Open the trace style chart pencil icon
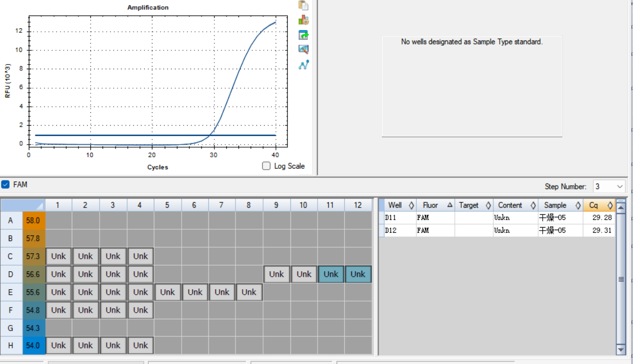Image resolution: width=633 pixels, height=364 pixels. [x=304, y=50]
